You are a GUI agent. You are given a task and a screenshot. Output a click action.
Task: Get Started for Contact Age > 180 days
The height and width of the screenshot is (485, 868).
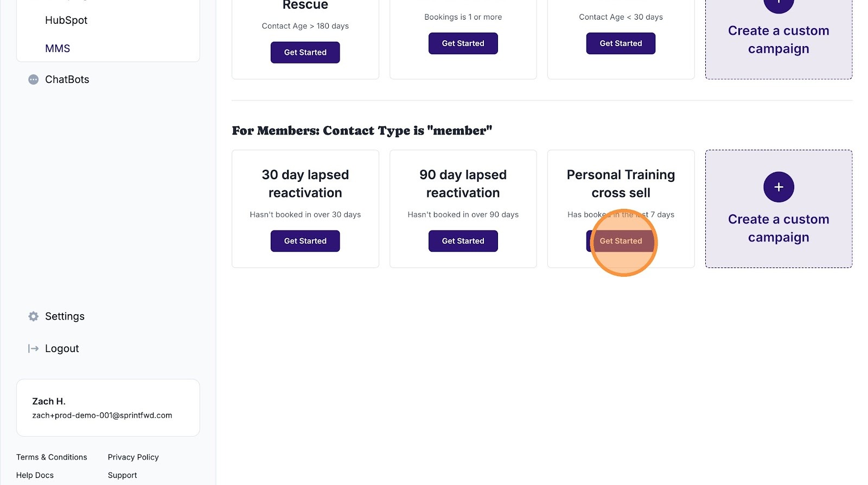tap(305, 53)
